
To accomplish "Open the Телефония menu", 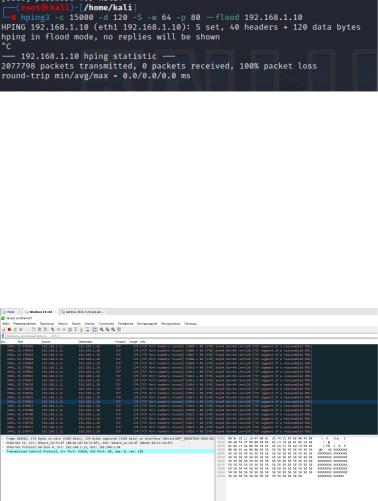I will (125, 323).
